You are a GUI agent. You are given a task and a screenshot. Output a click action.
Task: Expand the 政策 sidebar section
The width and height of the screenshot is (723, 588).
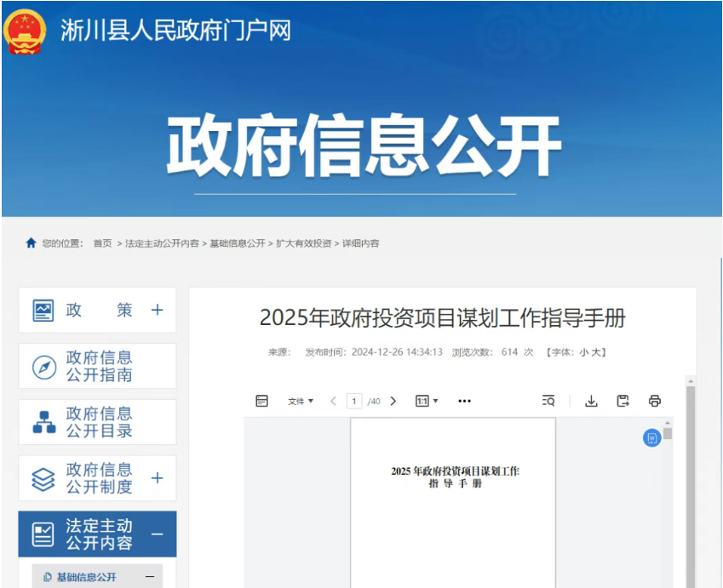[x=157, y=311]
